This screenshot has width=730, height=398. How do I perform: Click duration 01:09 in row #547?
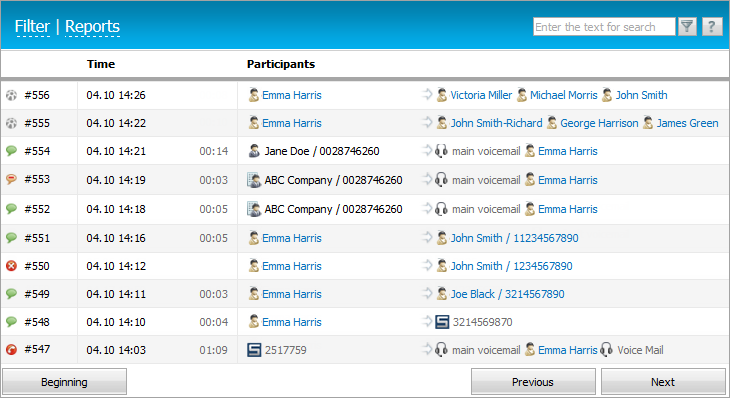(213, 350)
